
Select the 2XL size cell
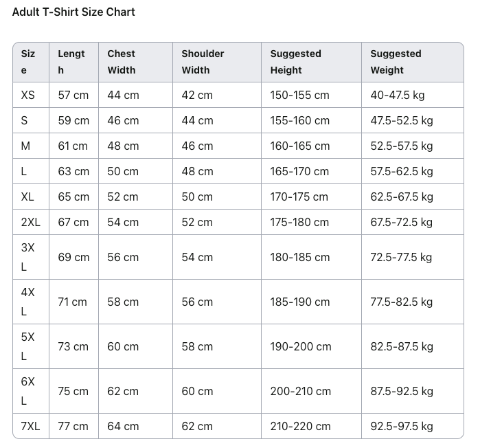point(31,222)
